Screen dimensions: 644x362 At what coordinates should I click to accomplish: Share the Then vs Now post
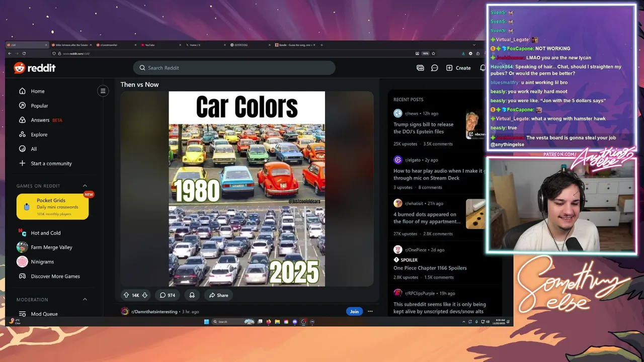[219, 295]
